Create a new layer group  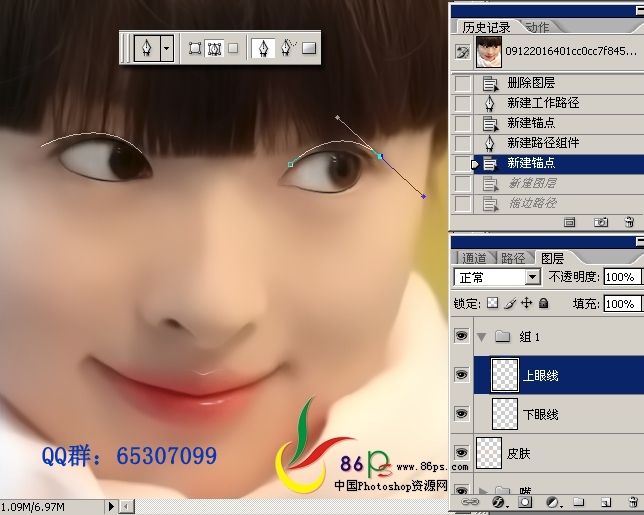[x=579, y=502]
